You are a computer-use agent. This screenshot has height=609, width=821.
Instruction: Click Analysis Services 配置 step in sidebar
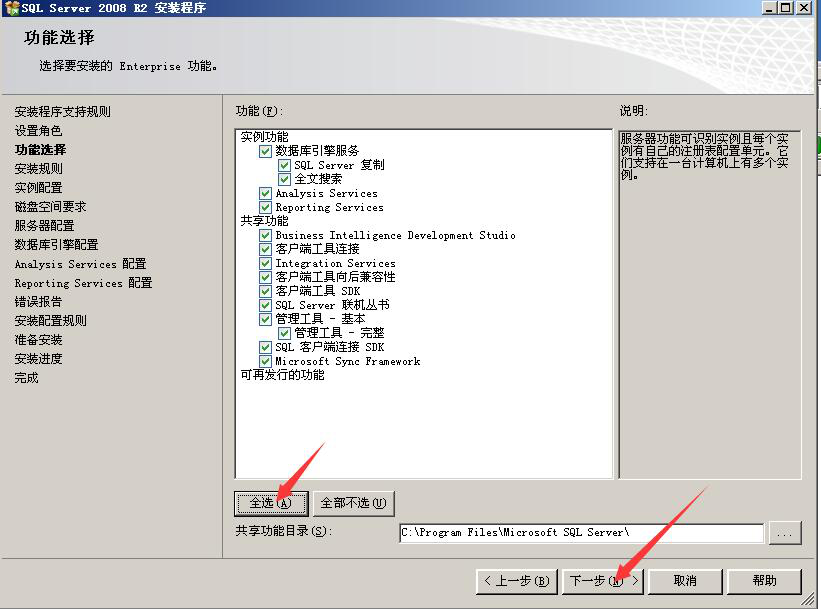(80, 264)
